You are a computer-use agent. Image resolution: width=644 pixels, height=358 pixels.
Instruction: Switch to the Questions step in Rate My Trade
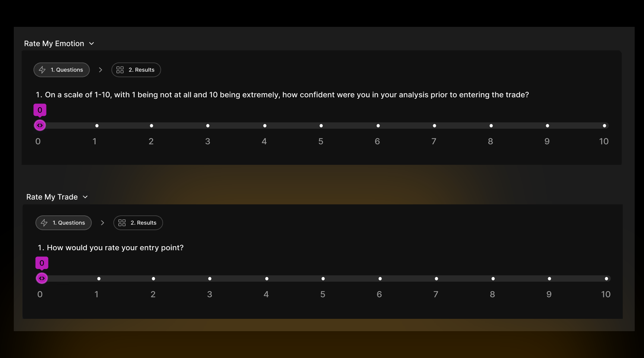63,223
